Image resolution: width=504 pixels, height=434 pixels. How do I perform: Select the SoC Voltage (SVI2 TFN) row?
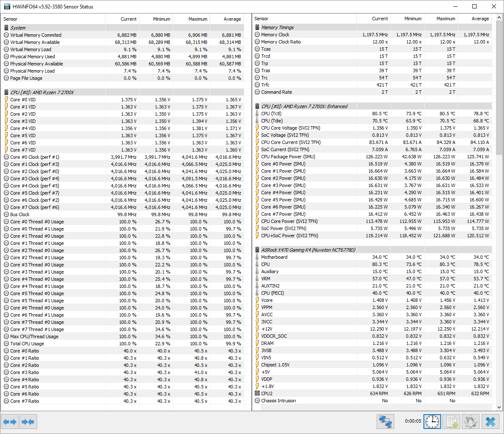click(373, 135)
